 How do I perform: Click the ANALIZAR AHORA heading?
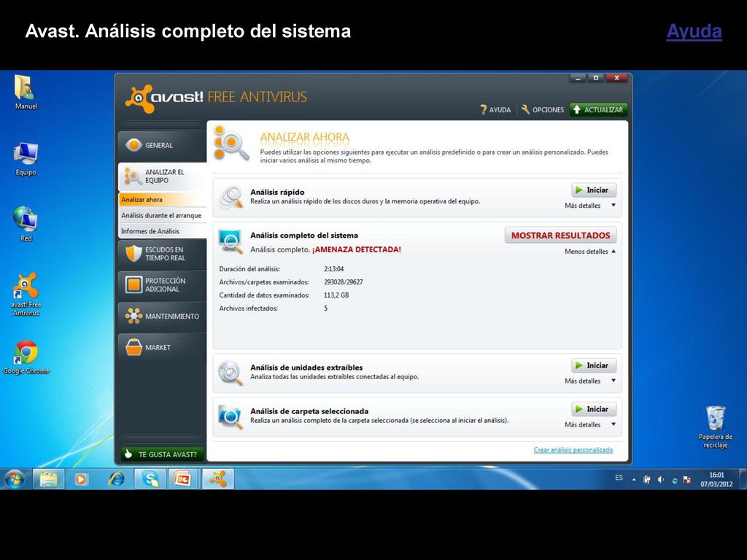pos(304,137)
